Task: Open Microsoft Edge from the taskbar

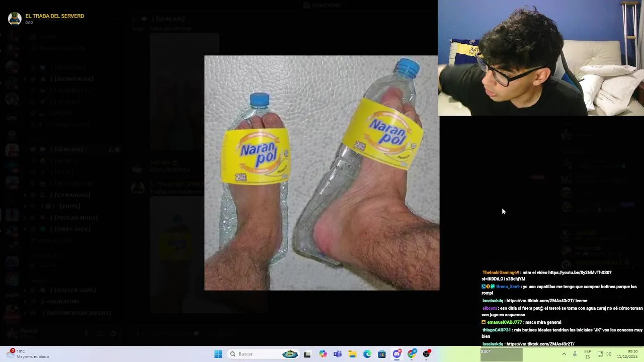Action: pos(367,354)
